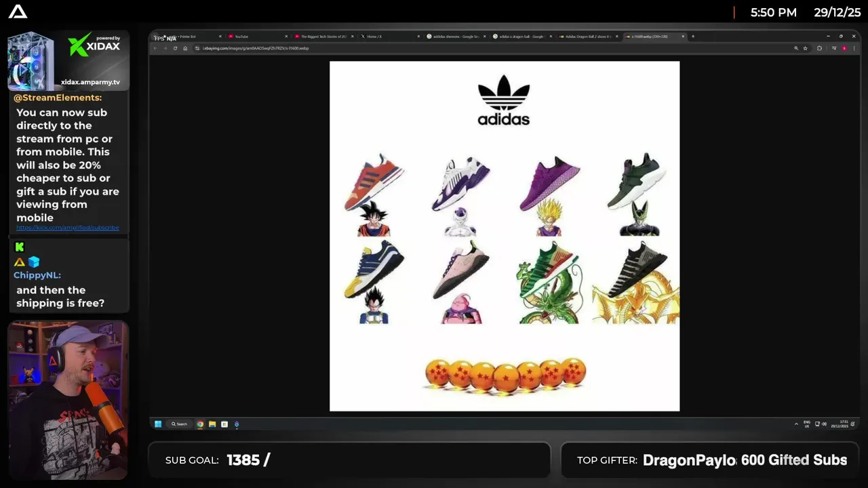Click the blue cube badge beside ChippyNL

tap(34, 262)
